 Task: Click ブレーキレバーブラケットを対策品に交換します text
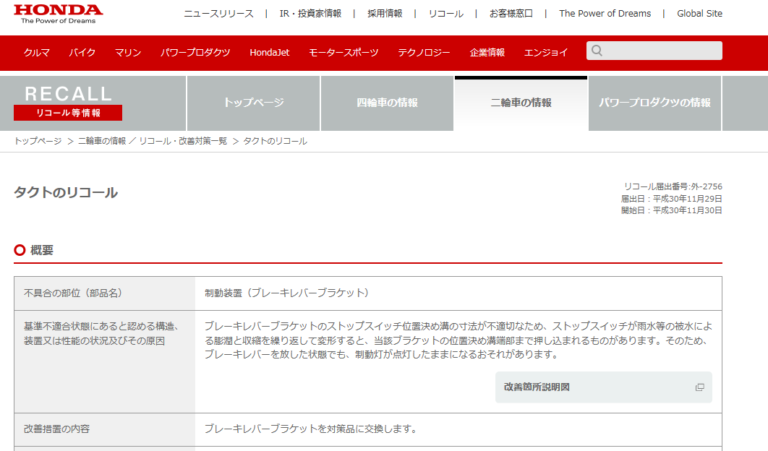coord(311,429)
